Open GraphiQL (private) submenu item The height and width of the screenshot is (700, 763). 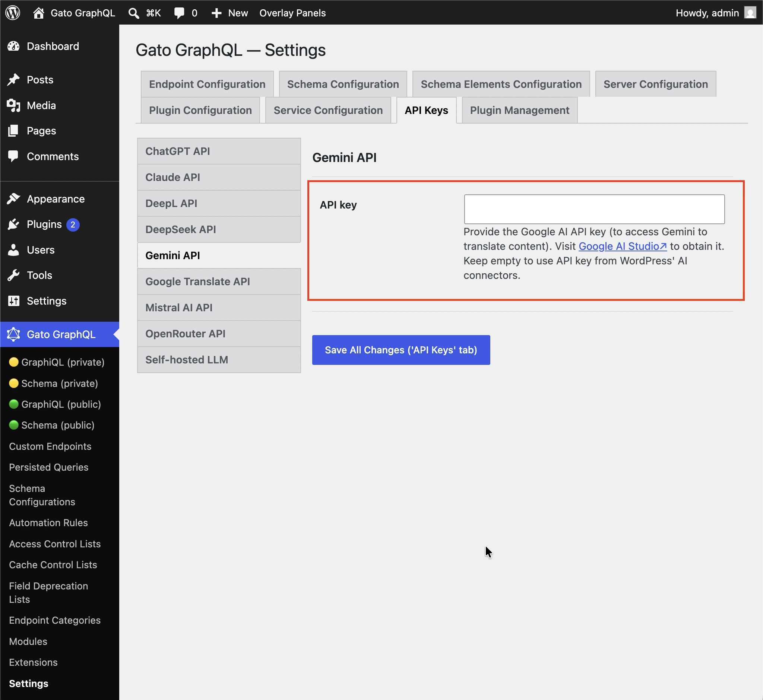57,362
